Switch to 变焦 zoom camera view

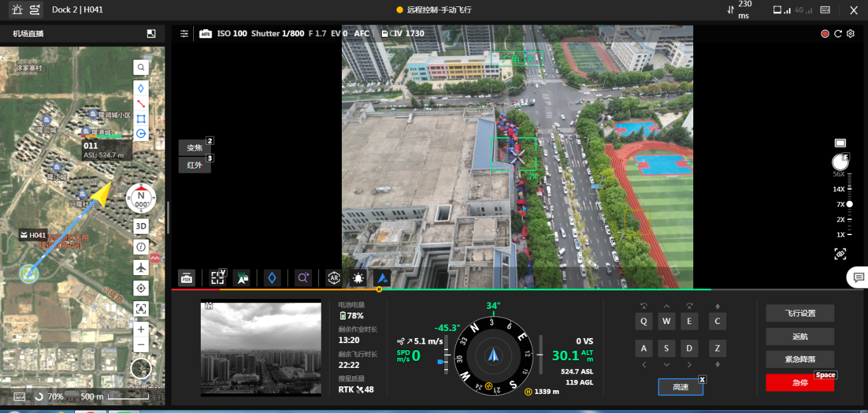[x=194, y=147]
